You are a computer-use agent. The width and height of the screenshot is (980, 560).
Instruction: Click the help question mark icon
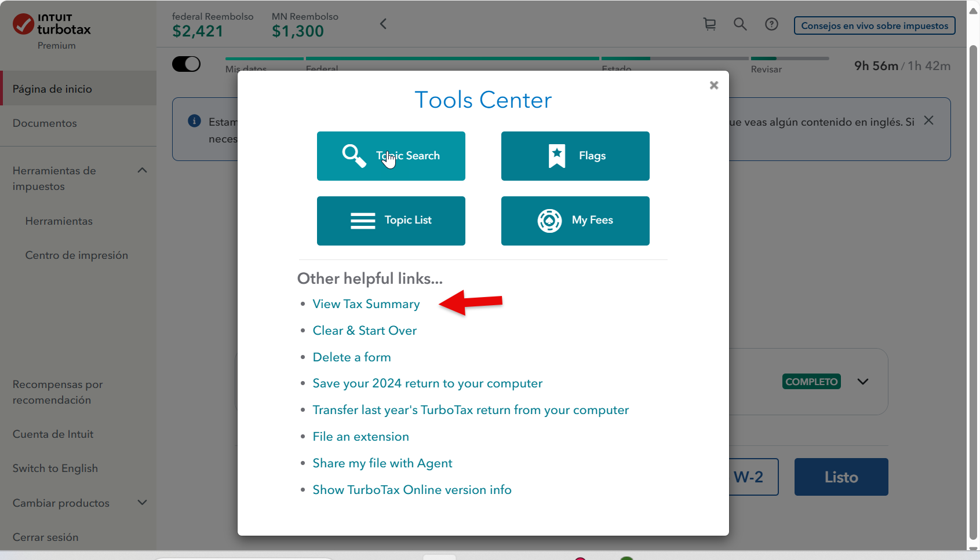coord(771,24)
